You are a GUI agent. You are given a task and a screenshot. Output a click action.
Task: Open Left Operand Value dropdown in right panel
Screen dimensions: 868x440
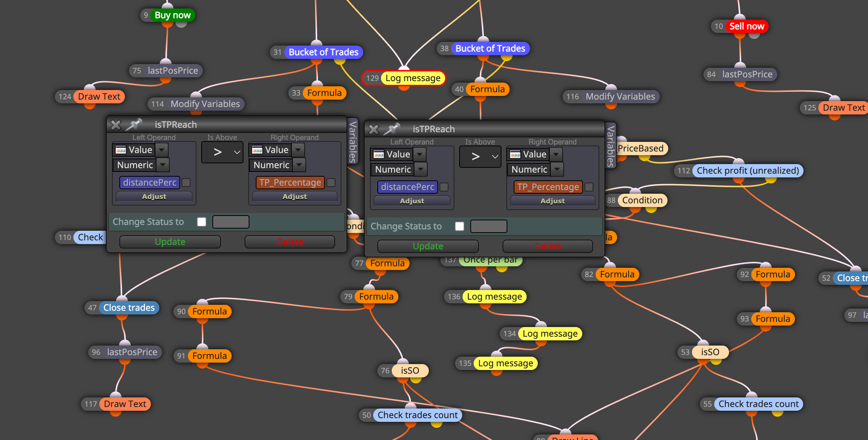coord(420,154)
